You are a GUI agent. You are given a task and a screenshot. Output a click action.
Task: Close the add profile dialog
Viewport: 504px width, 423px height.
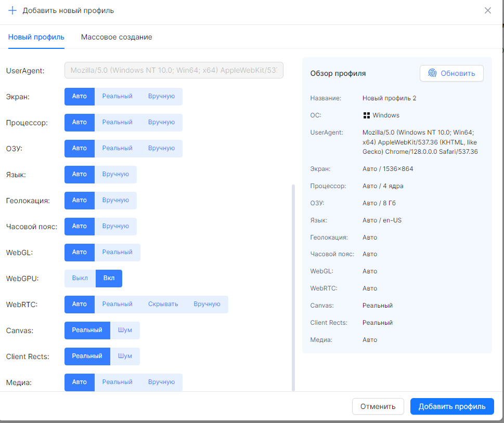pos(488,10)
